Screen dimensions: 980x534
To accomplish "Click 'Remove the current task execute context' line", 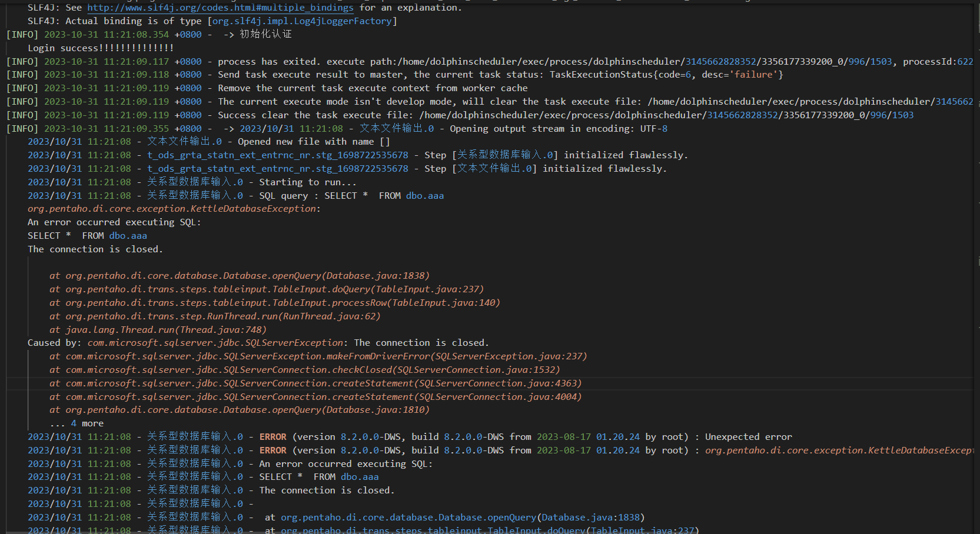I will tap(372, 88).
